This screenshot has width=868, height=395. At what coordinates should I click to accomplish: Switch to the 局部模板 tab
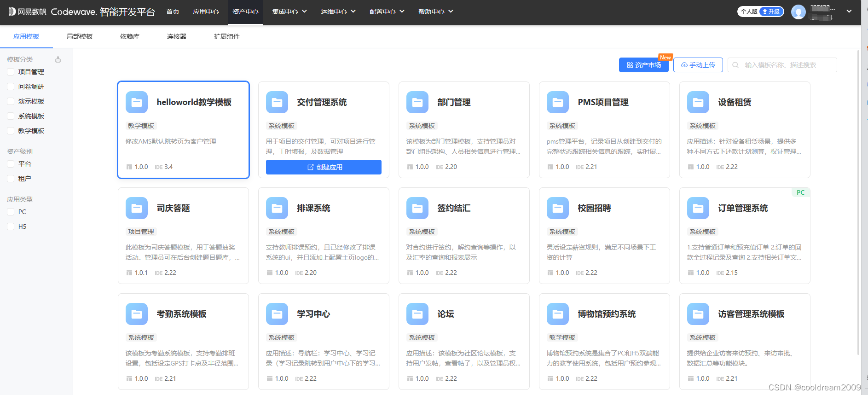(x=80, y=36)
